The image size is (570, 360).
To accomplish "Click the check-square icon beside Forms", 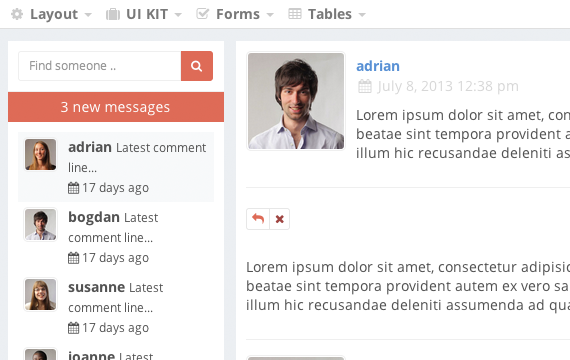I will pos(202,14).
